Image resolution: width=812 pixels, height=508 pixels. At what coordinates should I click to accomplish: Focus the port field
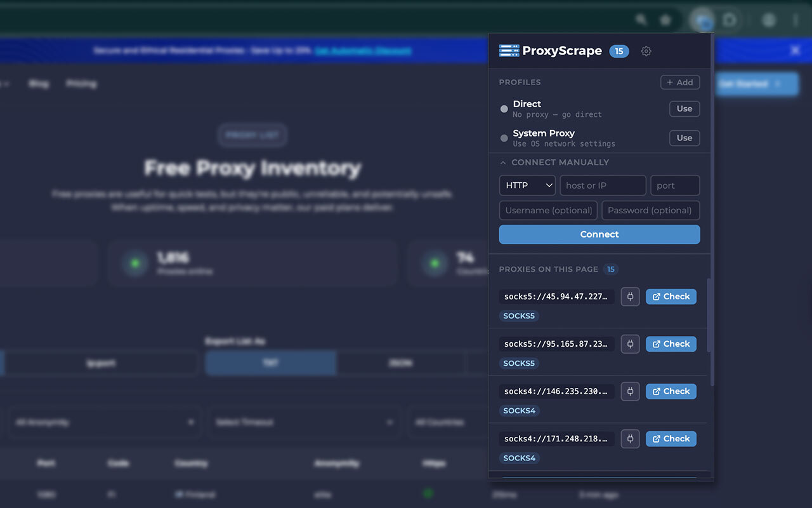pos(675,185)
